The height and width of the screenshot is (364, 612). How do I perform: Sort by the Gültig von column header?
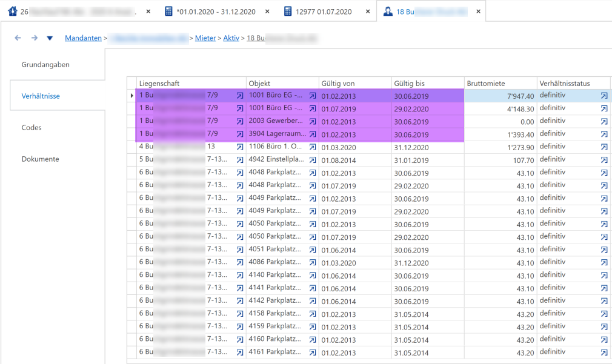[x=355, y=83]
